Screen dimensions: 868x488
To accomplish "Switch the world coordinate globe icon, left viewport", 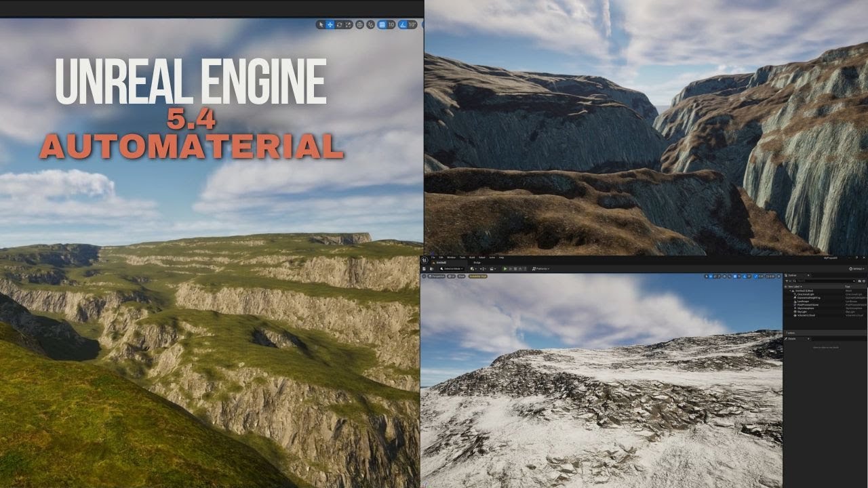I will click(x=359, y=24).
